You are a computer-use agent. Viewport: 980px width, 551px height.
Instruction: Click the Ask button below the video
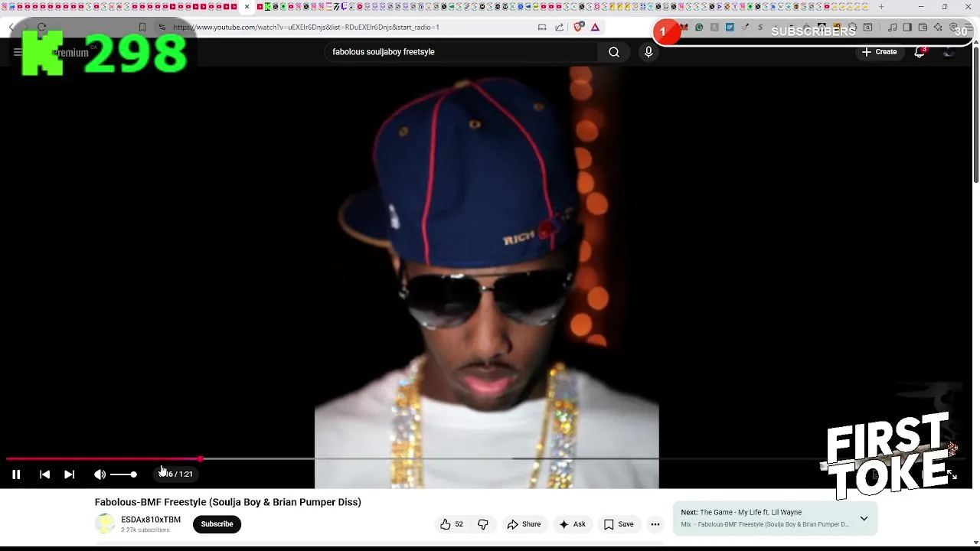click(572, 524)
